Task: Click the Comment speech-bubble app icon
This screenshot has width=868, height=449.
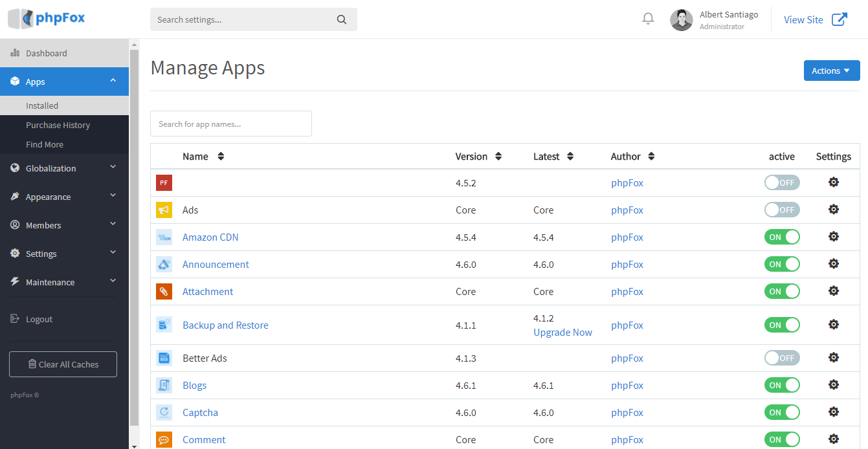Action: click(x=164, y=439)
